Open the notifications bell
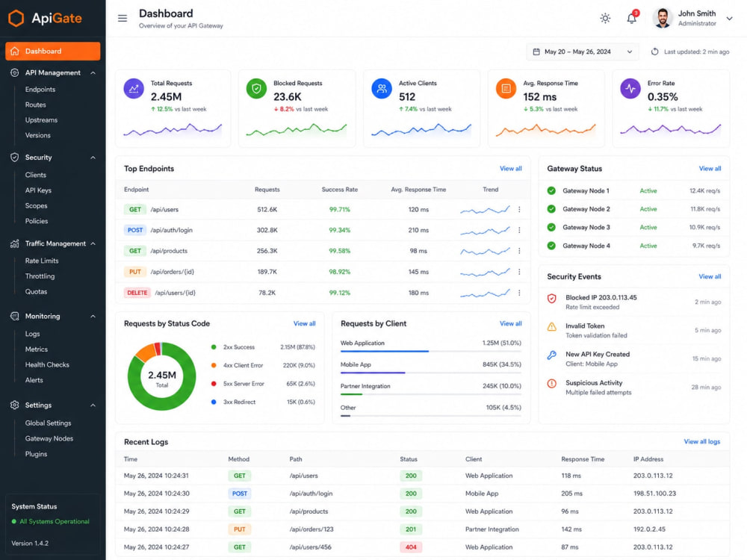The image size is (747, 560). pyautogui.click(x=632, y=18)
